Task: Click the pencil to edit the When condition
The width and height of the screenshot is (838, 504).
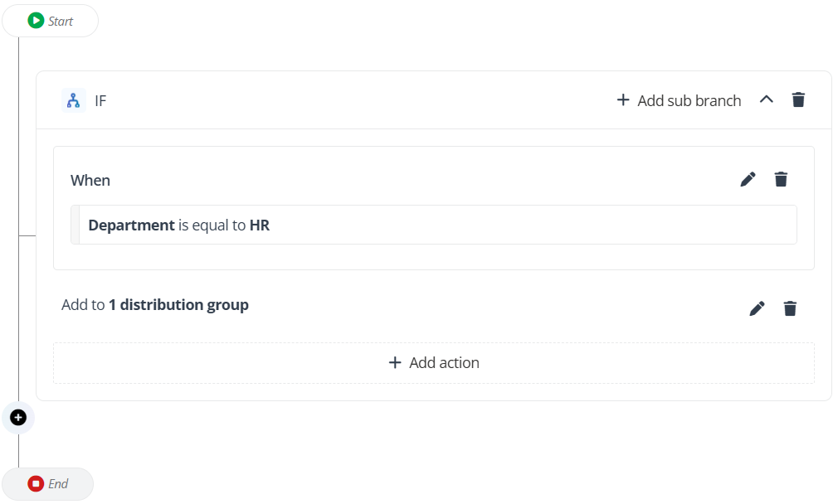Action: [x=748, y=178]
